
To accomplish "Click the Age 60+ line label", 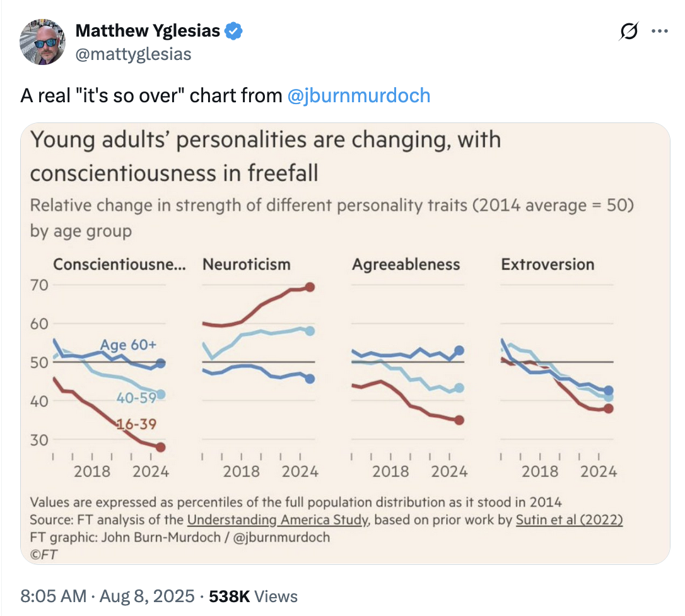I will tap(128, 345).
